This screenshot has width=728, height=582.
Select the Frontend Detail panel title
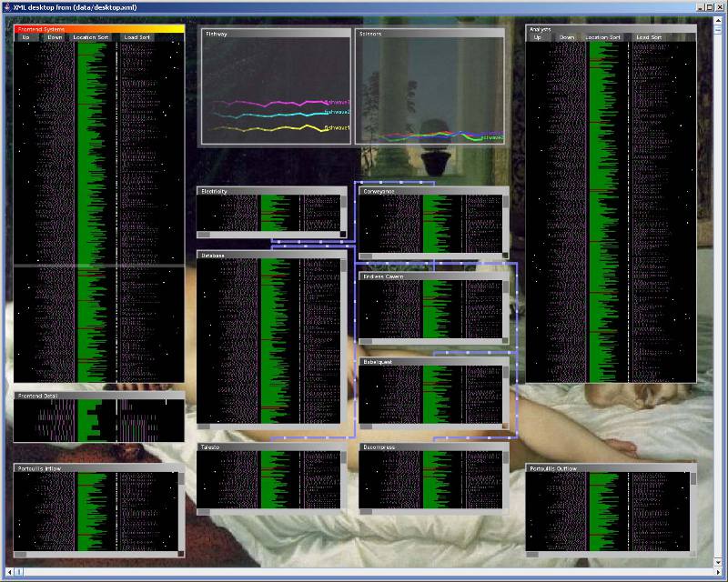pyautogui.click(x=38, y=396)
